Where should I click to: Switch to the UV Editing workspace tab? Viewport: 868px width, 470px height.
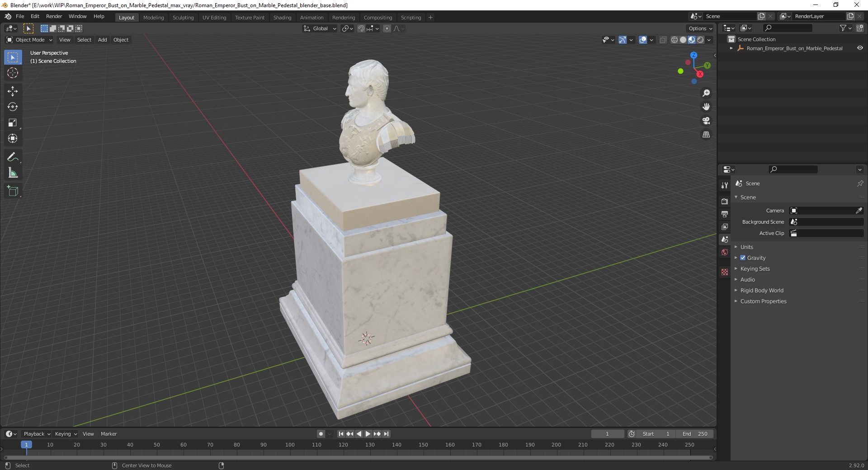(x=214, y=18)
